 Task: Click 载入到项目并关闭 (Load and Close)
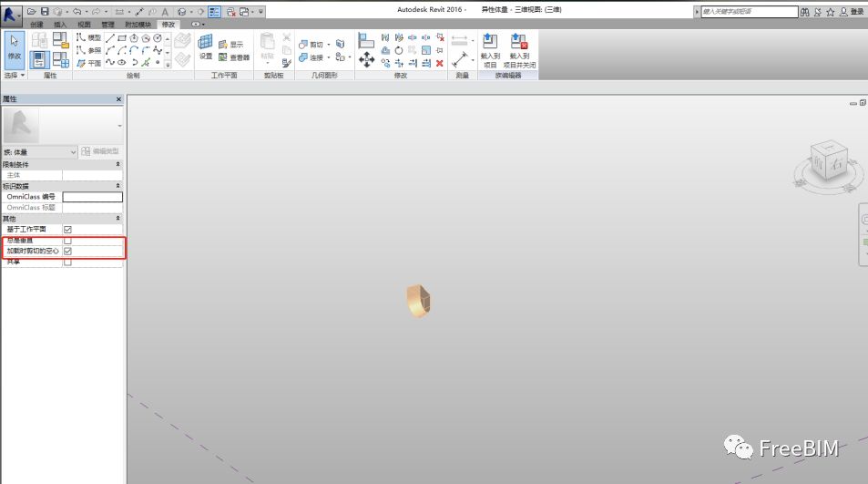[519, 50]
